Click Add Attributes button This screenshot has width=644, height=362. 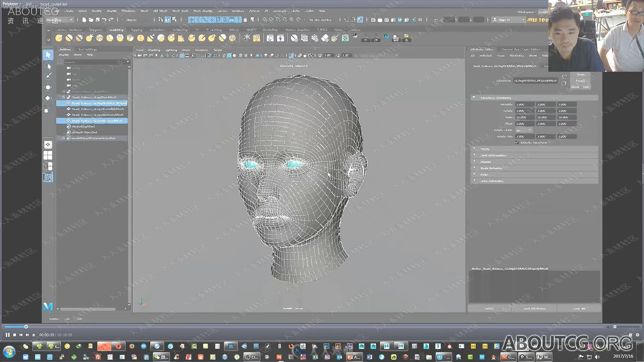click(x=534, y=308)
